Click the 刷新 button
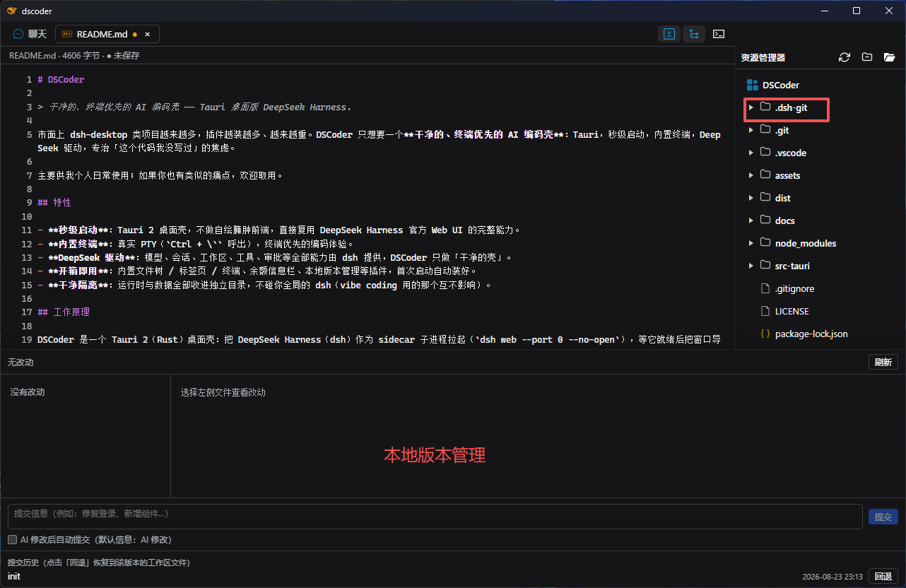Screen dimensions: 906x588 [883, 362]
